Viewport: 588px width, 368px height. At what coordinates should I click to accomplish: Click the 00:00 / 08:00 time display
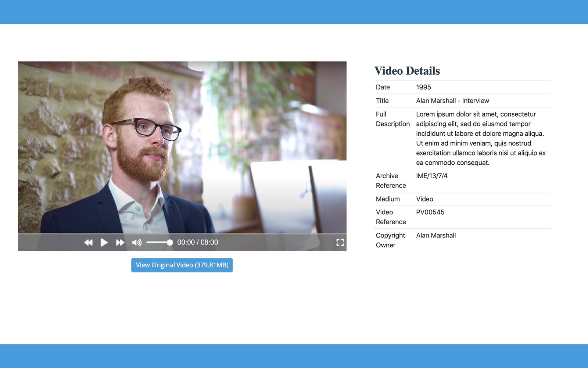coord(198,243)
